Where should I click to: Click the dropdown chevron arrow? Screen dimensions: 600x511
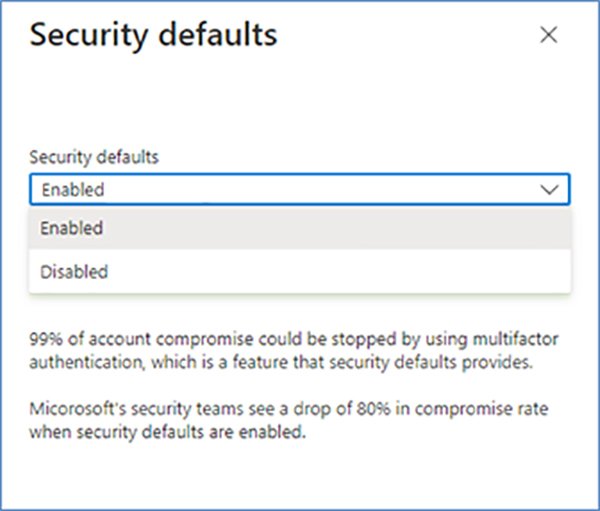click(x=549, y=189)
